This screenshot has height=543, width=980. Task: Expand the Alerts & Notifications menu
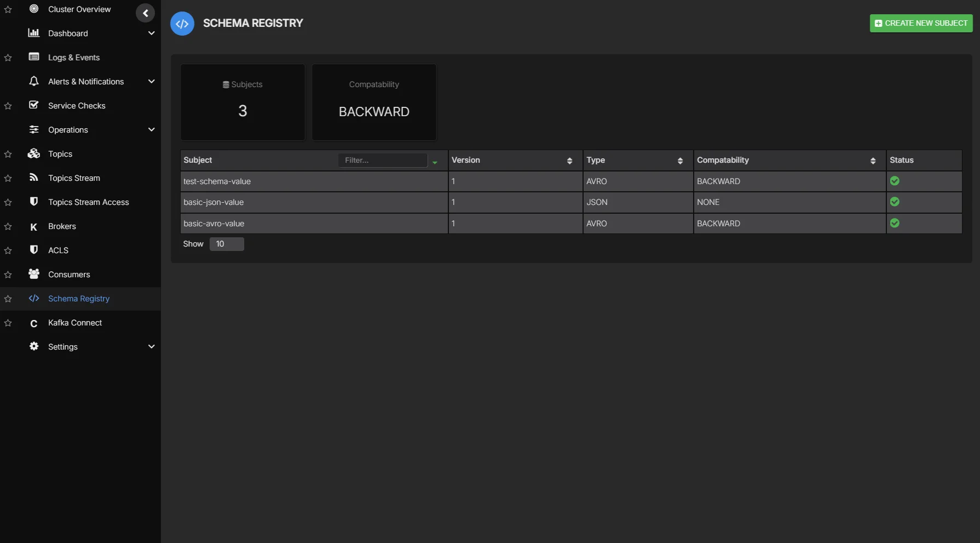pyautogui.click(x=152, y=81)
